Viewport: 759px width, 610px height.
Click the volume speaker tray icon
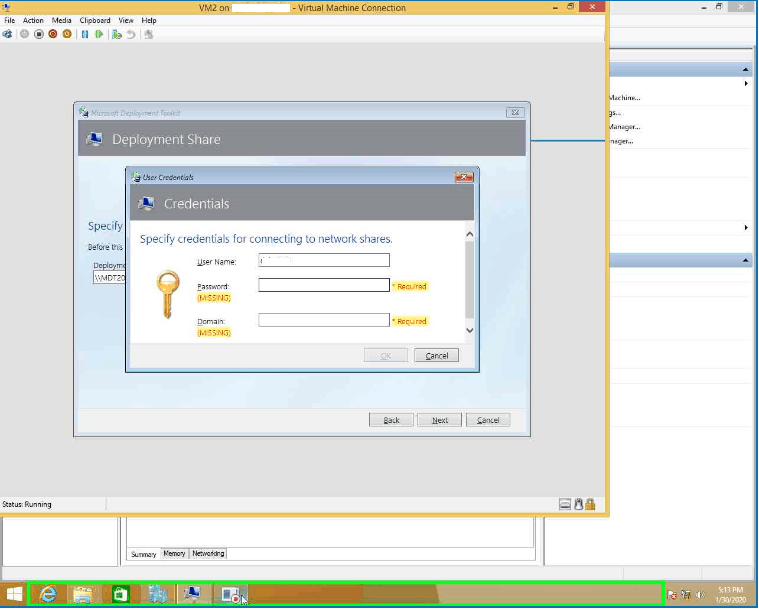click(700, 595)
